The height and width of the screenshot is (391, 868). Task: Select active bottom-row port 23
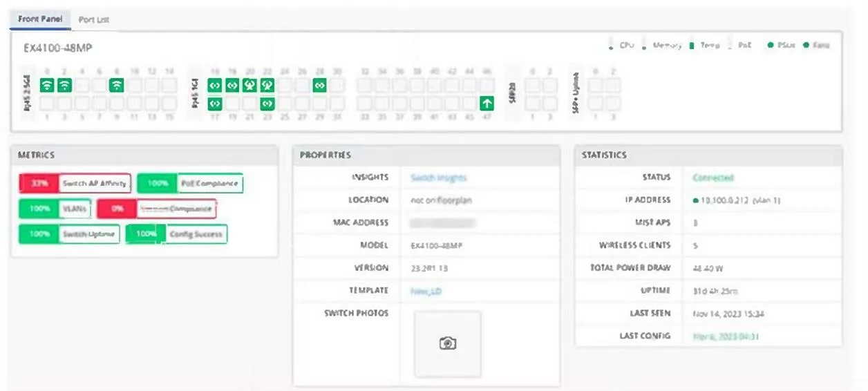267,104
